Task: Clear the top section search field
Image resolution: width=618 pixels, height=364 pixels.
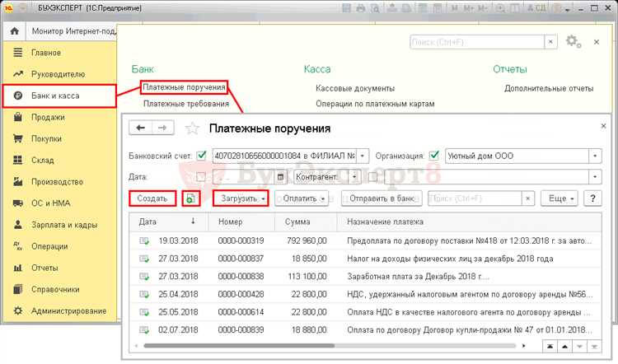Action: [x=550, y=42]
